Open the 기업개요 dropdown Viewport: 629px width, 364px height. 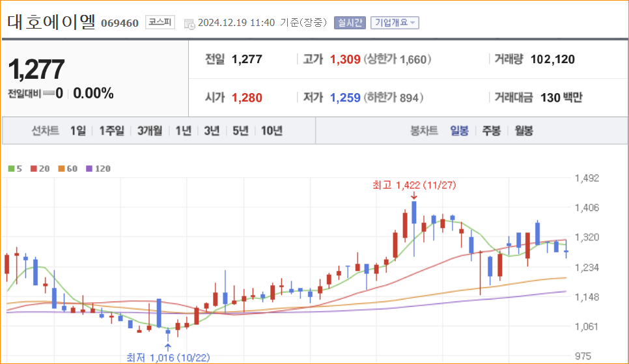395,23
